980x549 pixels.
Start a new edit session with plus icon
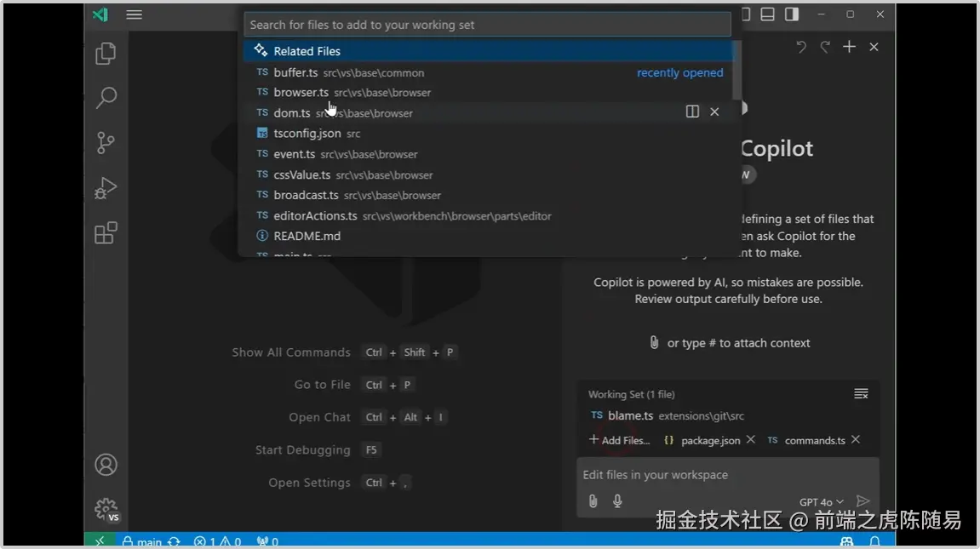(850, 47)
